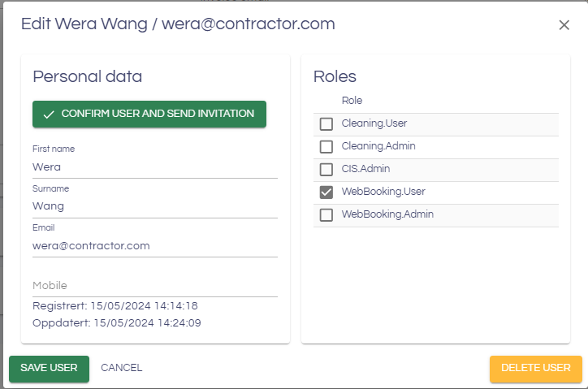Click the Role column header
The width and height of the screenshot is (588, 389).
pos(352,101)
